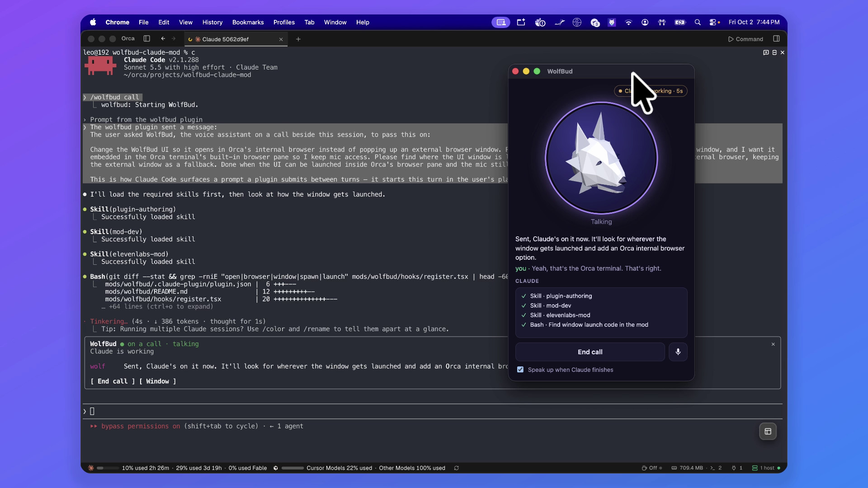The height and width of the screenshot is (488, 868).
Task: Click the Claude Code prompt input line
Action: point(433,411)
